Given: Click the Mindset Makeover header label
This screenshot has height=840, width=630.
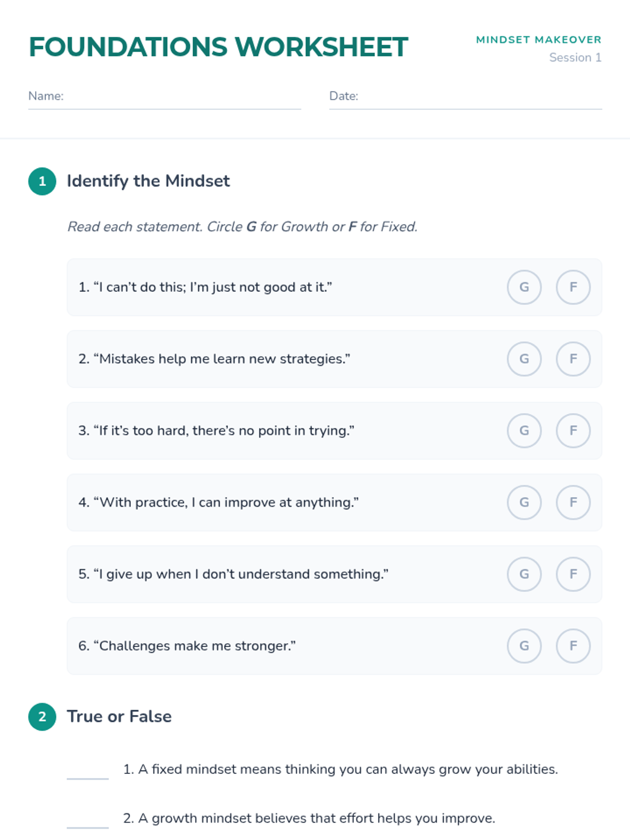Looking at the screenshot, I should [539, 40].
